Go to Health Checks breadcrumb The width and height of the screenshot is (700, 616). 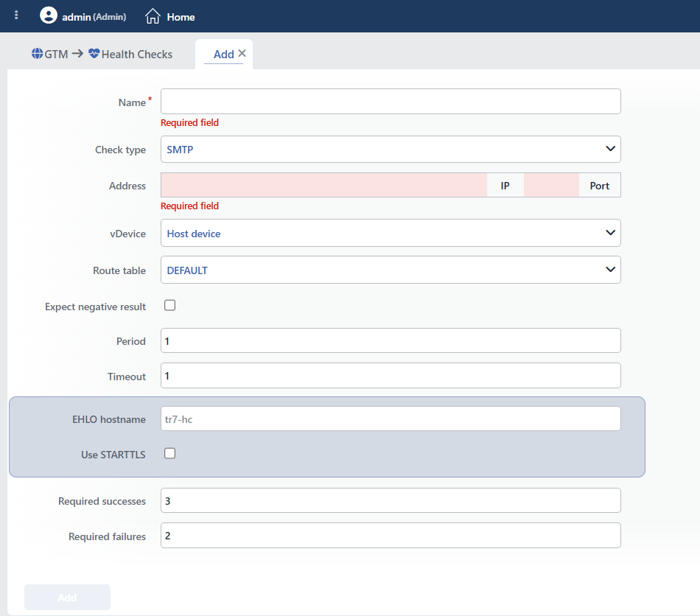136,55
